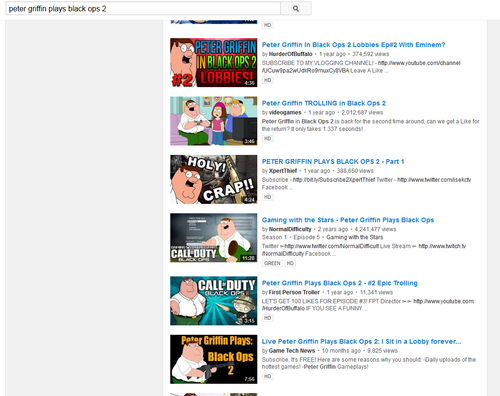Click the HD badge at the top of the results
This screenshot has width=500, height=396.
tap(267, 25)
